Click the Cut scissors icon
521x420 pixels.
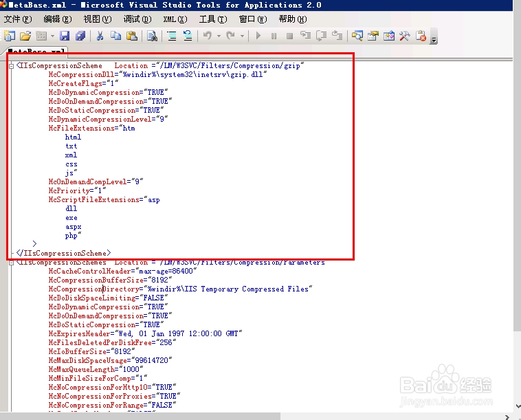tap(100, 36)
